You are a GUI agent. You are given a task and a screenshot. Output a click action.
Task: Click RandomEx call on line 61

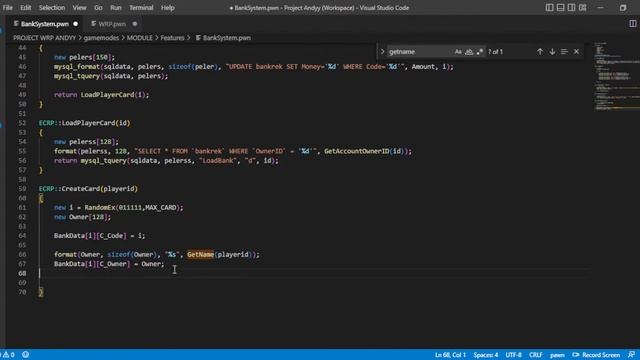(134, 208)
